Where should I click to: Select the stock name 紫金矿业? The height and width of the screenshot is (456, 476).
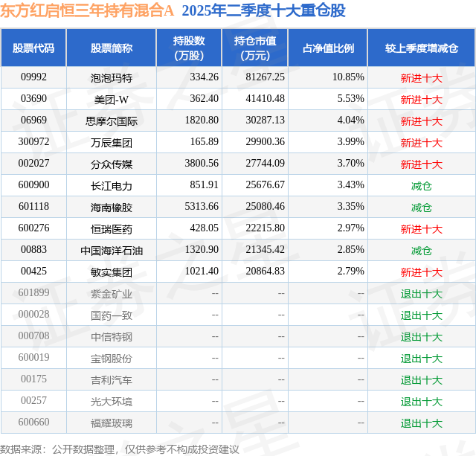click(x=112, y=294)
